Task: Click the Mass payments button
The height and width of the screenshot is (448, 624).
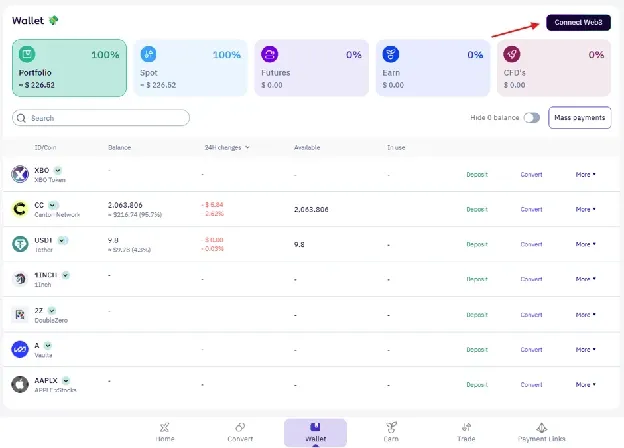Action: coord(579,117)
